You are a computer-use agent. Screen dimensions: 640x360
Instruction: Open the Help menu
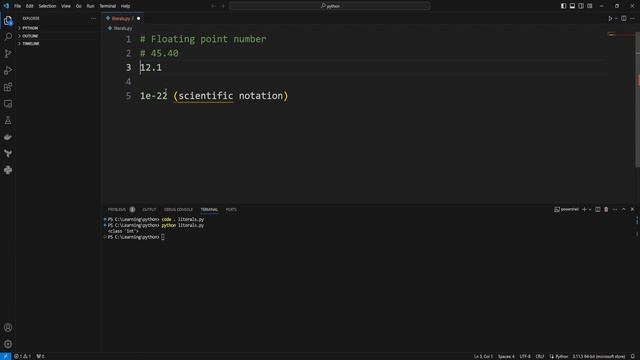coord(125,6)
